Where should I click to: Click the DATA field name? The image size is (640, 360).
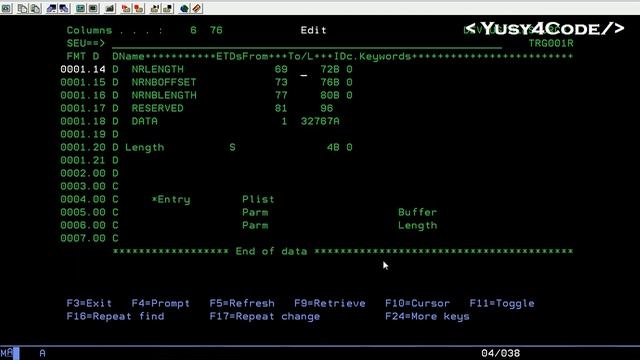tap(144, 122)
